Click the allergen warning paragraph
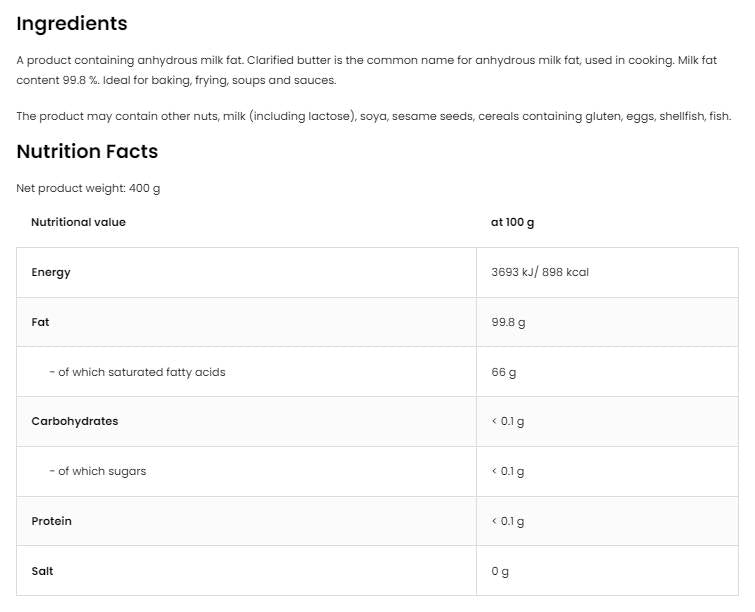The height and width of the screenshot is (612, 755). (374, 116)
